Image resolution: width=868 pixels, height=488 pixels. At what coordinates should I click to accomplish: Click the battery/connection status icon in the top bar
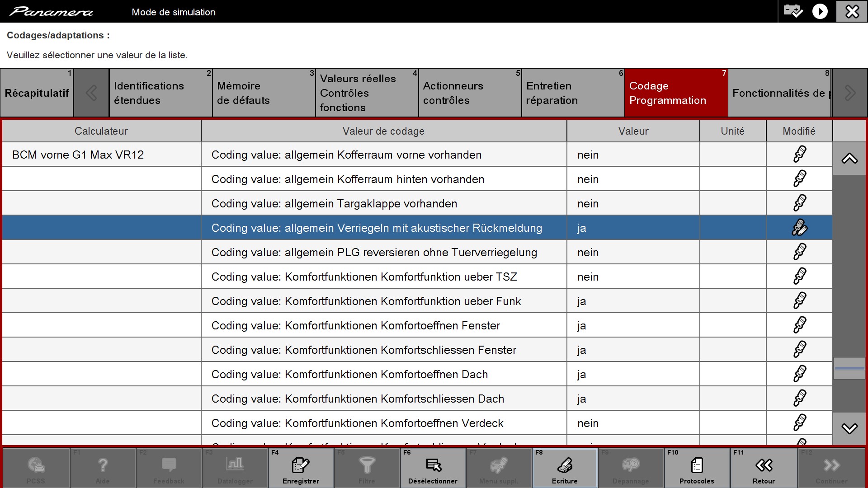793,11
